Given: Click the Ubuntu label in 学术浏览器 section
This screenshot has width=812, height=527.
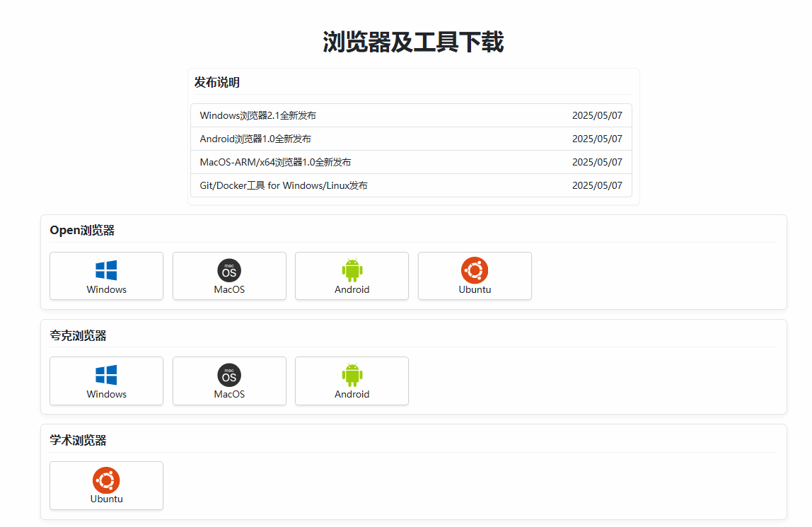Looking at the screenshot, I should pos(106,499).
